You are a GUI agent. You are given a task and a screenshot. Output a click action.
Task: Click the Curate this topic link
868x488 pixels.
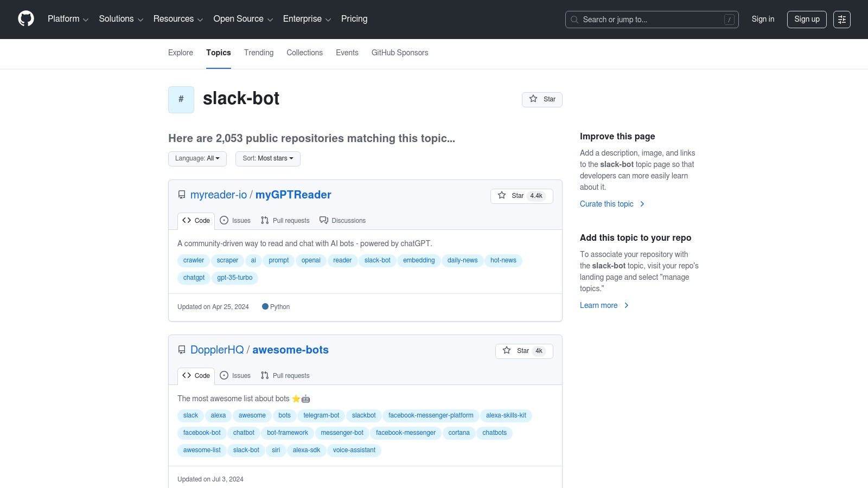tap(612, 204)
